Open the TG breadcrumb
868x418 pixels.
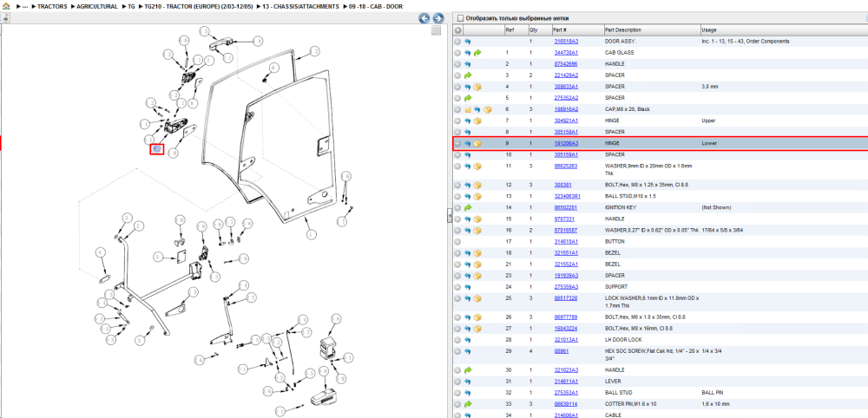tap(131, 7)
